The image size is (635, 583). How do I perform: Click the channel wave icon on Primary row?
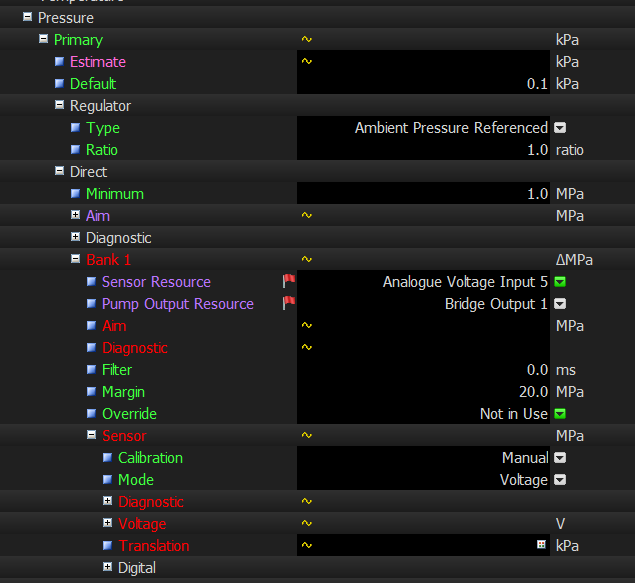tap(307, 39)
